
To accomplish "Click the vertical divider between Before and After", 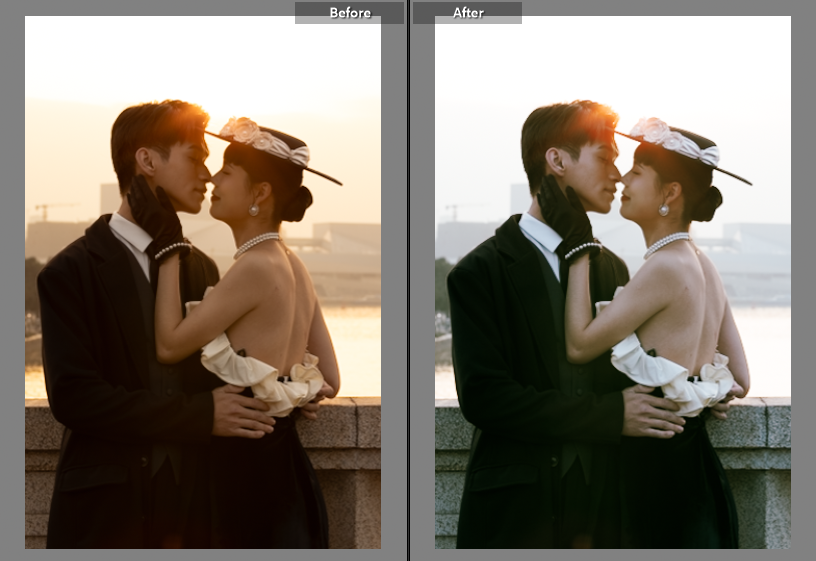I will (408, 280).
